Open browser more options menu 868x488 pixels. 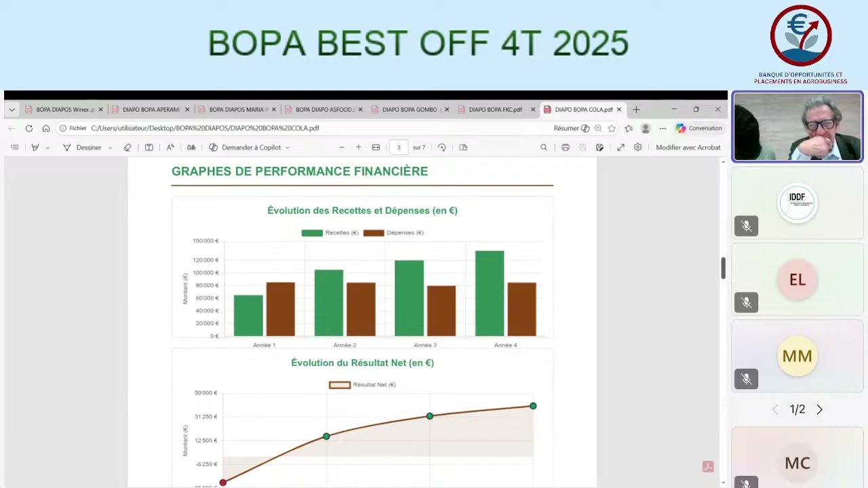(663, 128)
